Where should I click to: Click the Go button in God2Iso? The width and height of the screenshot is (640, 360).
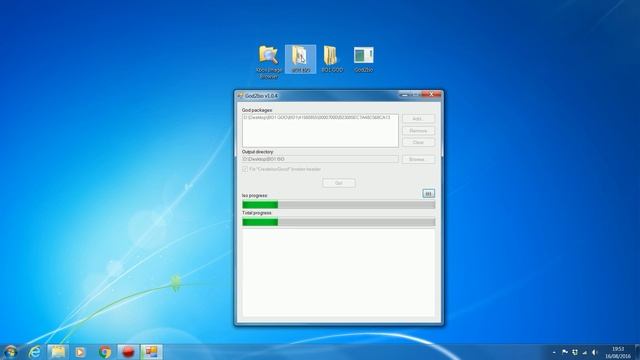[x=339, y=183]
